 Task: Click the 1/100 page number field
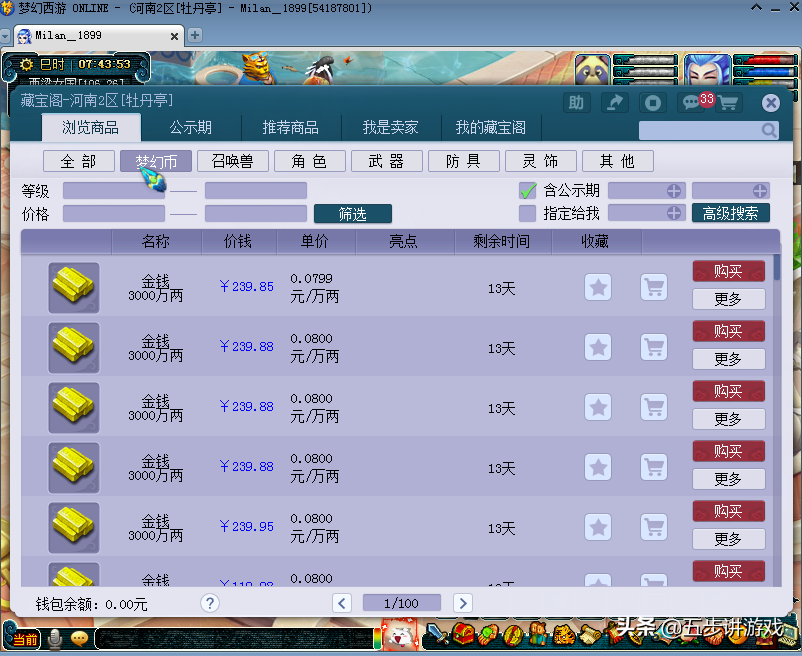click(x=402, y=603)
